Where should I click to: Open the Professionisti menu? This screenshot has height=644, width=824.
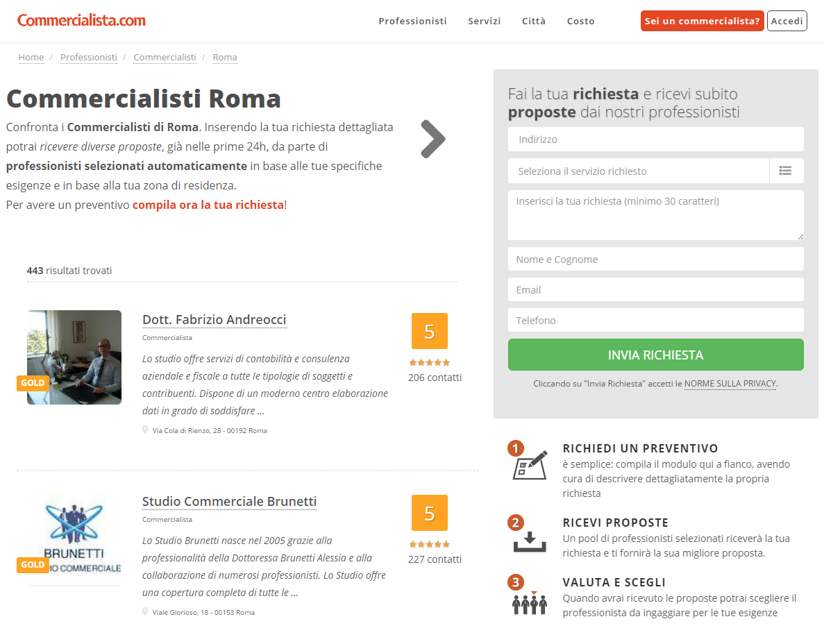click(x=412, y=21)
